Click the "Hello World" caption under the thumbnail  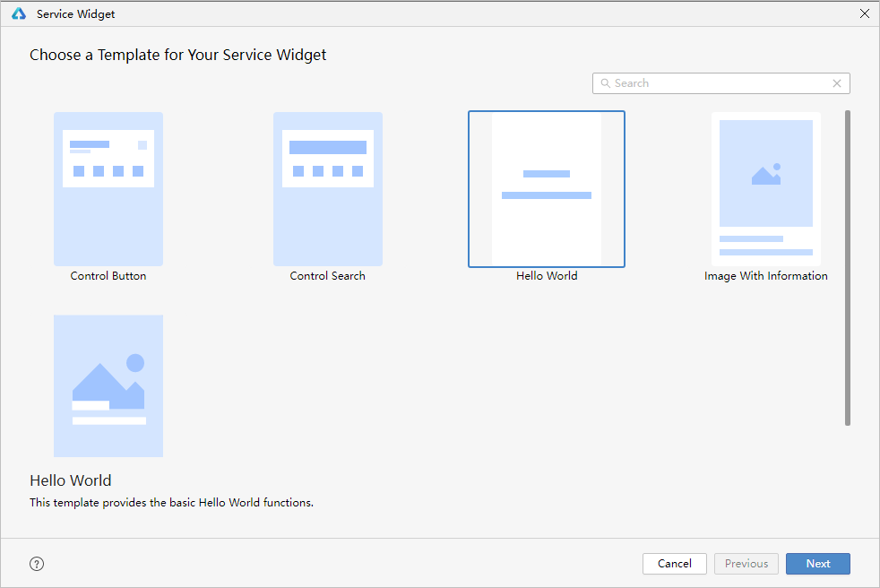547,276
